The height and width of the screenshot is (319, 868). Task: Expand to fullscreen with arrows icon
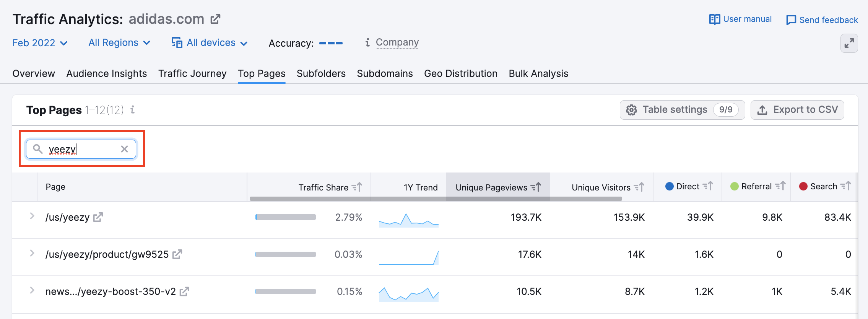(x=849, y=43)
